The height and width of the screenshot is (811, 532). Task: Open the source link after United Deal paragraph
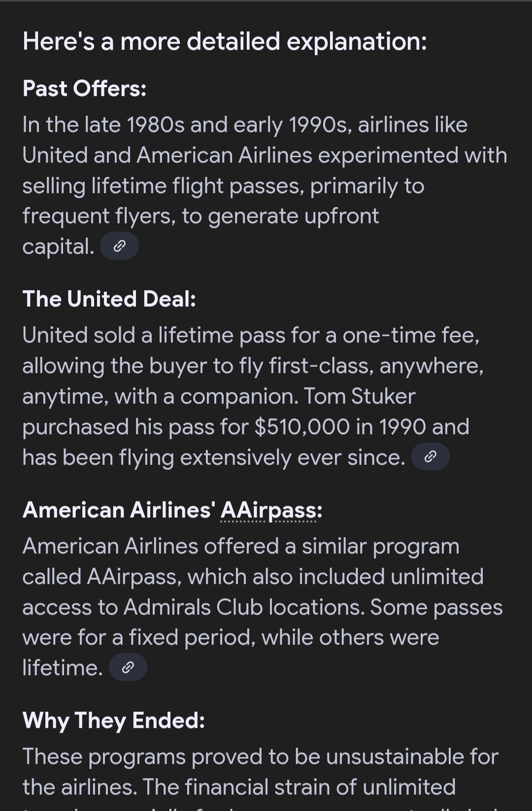[x=430, y=457]
